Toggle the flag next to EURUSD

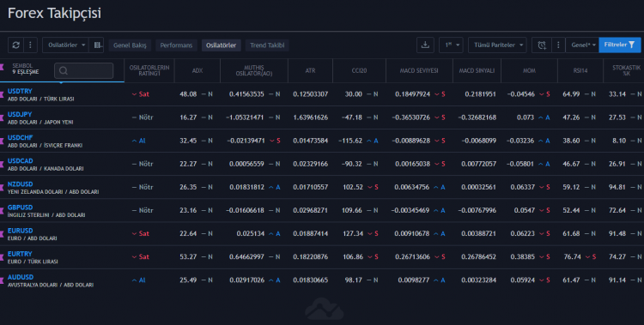click(2, 234)
